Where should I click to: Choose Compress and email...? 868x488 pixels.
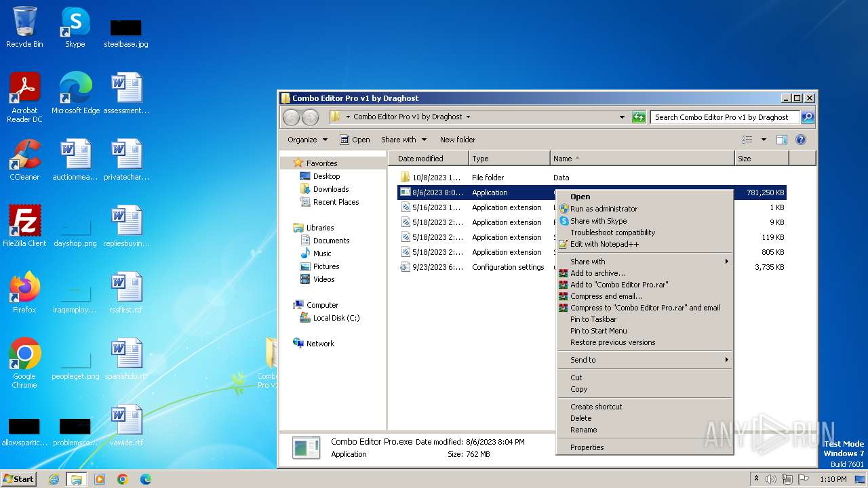[644, 296]
